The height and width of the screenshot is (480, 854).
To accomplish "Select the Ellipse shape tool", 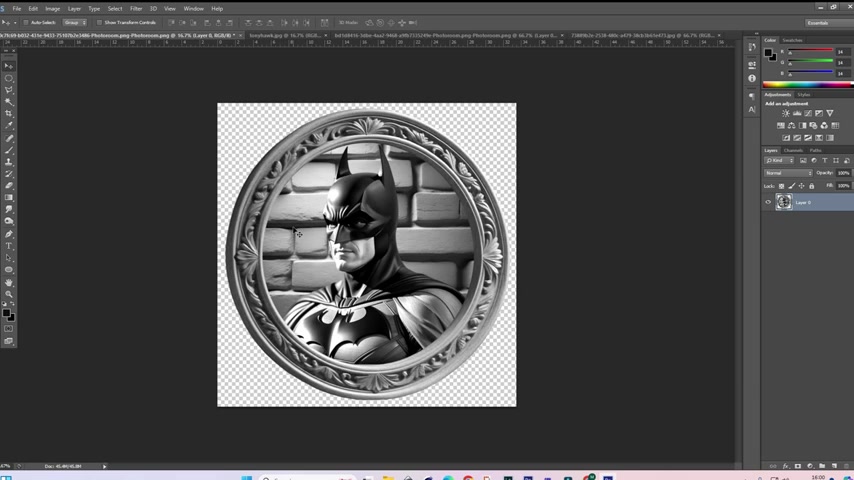I will coord(9,270).
